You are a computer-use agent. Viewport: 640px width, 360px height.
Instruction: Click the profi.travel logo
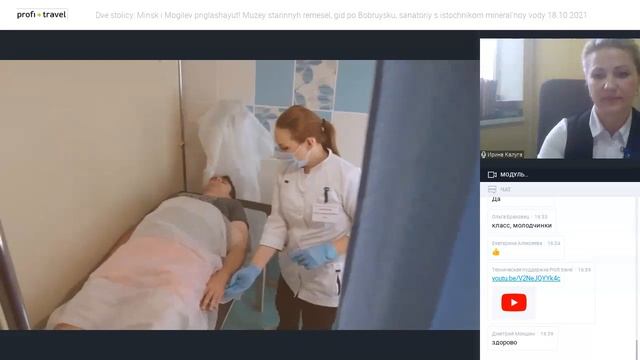click(41, 15)
